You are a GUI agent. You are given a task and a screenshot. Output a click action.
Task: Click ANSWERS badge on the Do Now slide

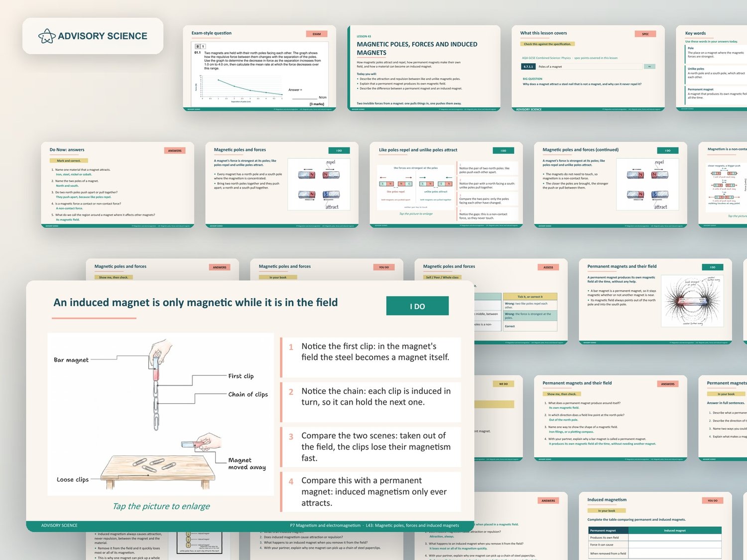tap(175, 150)
